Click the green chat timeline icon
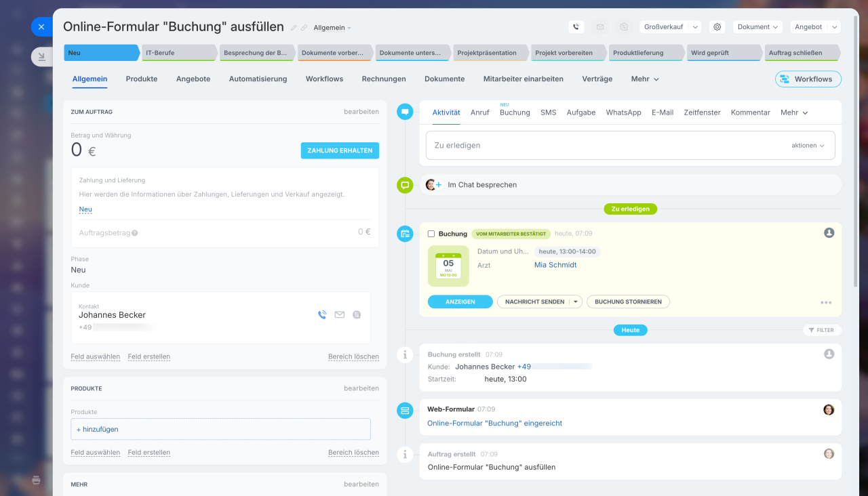 [x=405, y=185]
